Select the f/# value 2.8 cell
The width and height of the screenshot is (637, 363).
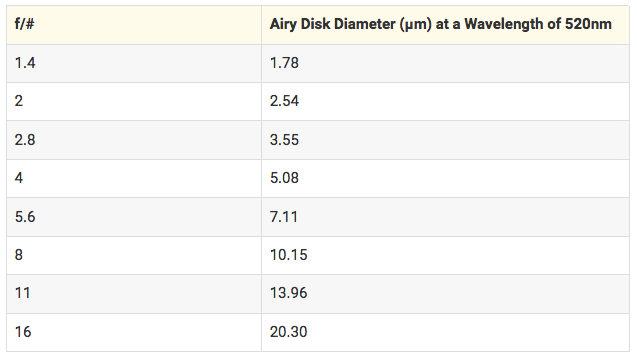pyautogui.click(x=134, y=140)
